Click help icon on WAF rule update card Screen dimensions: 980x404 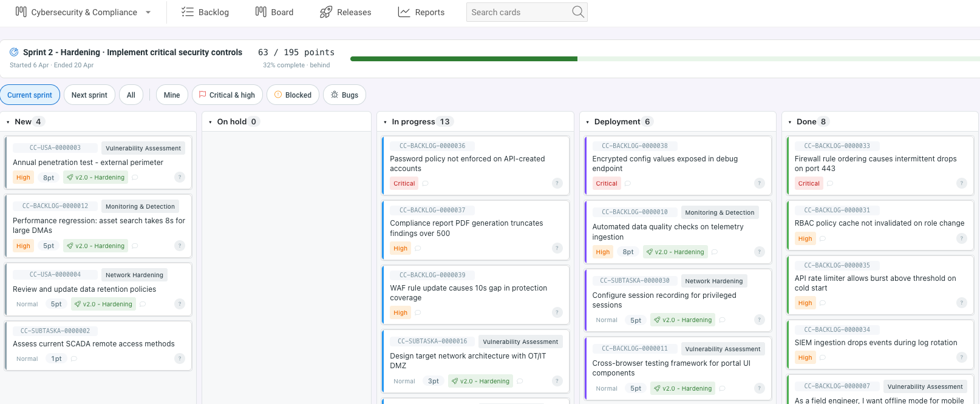pos(557,312)
